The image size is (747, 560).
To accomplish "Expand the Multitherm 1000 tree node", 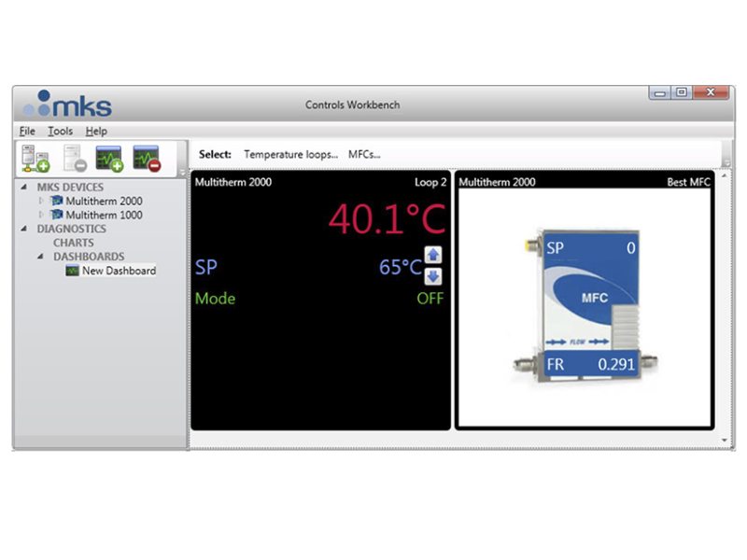I will pos(40,215).
